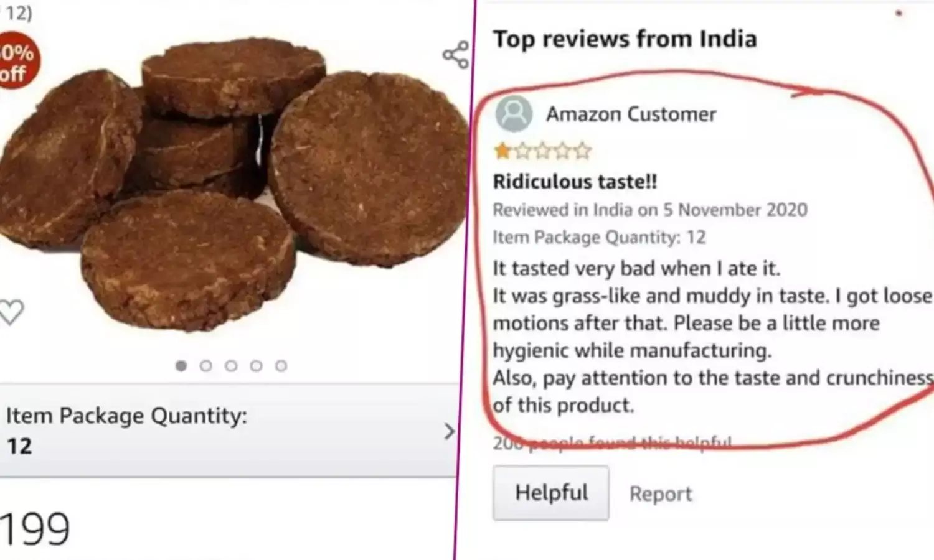
Task: Click the one-star rating icons
Action: point(542,151)
